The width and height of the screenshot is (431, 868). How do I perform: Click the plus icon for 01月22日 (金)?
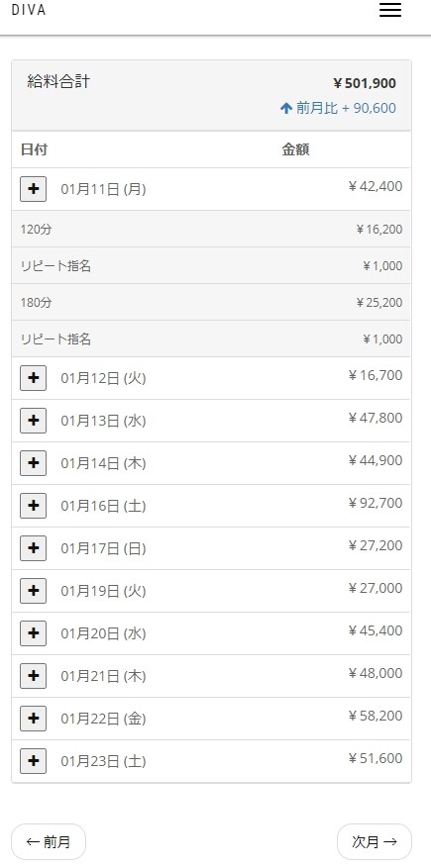click(34, 720)
